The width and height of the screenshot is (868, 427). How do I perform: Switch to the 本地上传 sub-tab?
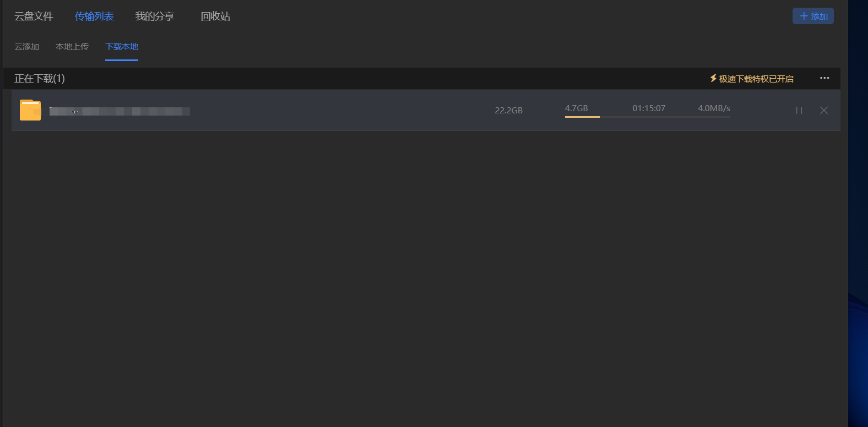pos(72,47)
